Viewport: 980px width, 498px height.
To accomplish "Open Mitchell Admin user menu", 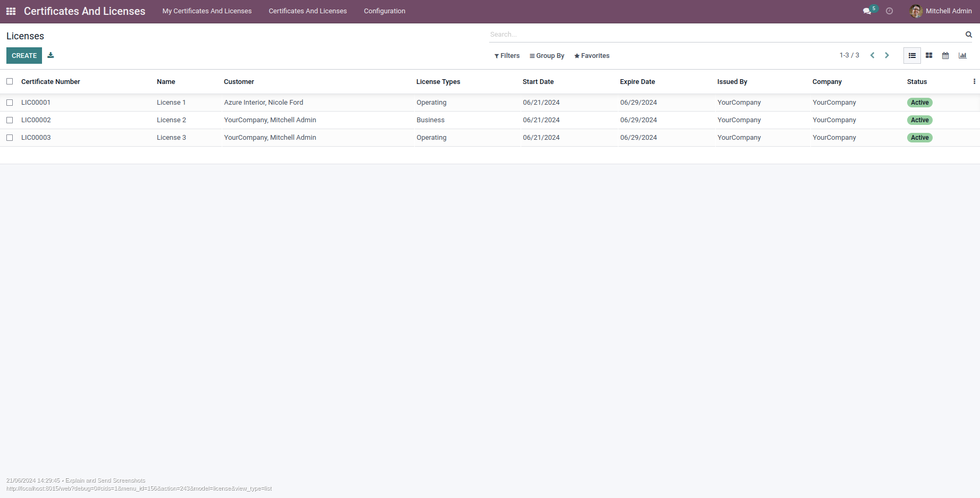I will tap(941, 11).
